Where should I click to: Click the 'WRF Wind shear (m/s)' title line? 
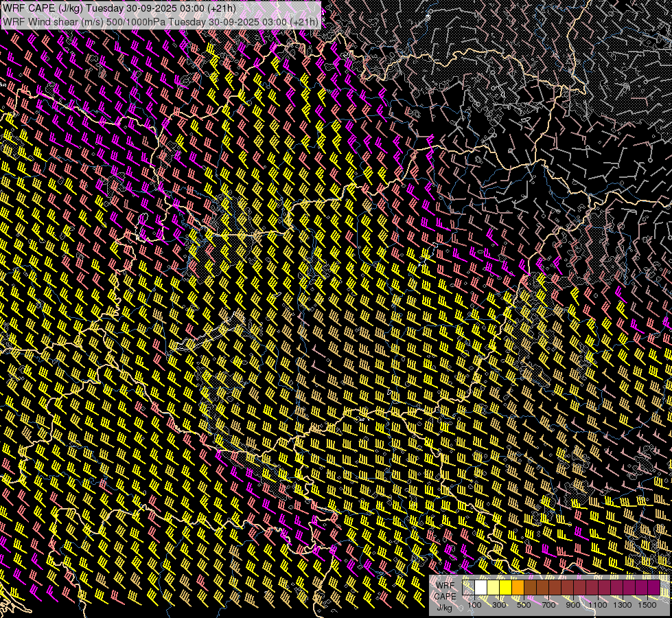161,21
